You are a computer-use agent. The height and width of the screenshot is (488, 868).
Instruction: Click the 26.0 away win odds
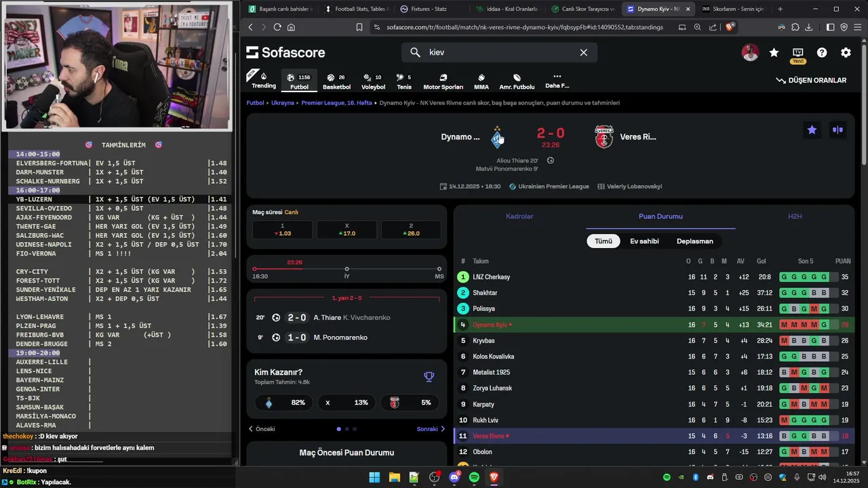pos(411,230)
